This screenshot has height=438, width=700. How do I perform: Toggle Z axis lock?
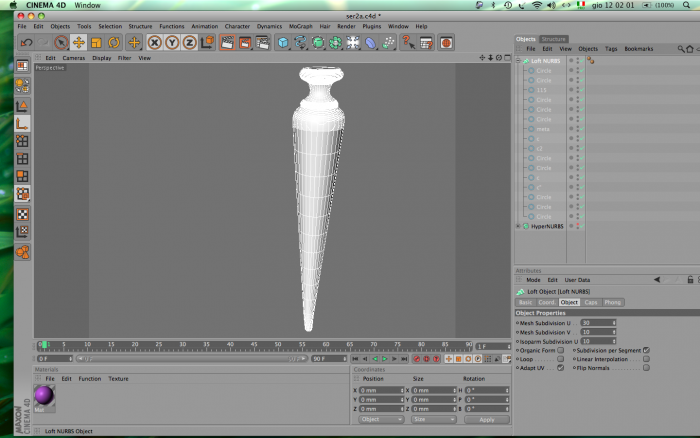190,43
